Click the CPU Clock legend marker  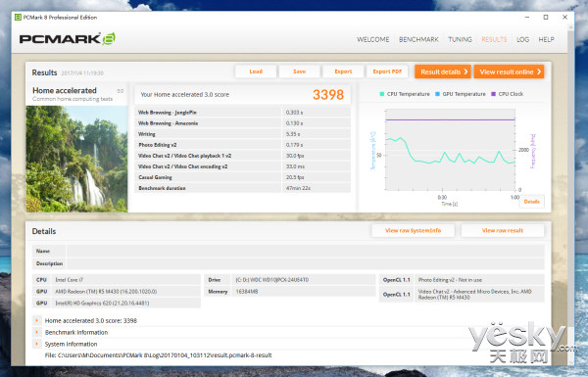(493, 94)
